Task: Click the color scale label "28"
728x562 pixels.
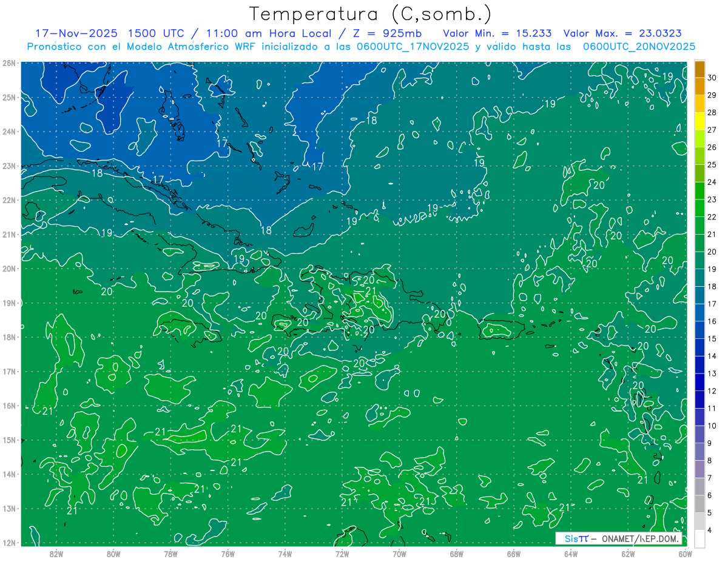Action: tap(712, 112)
